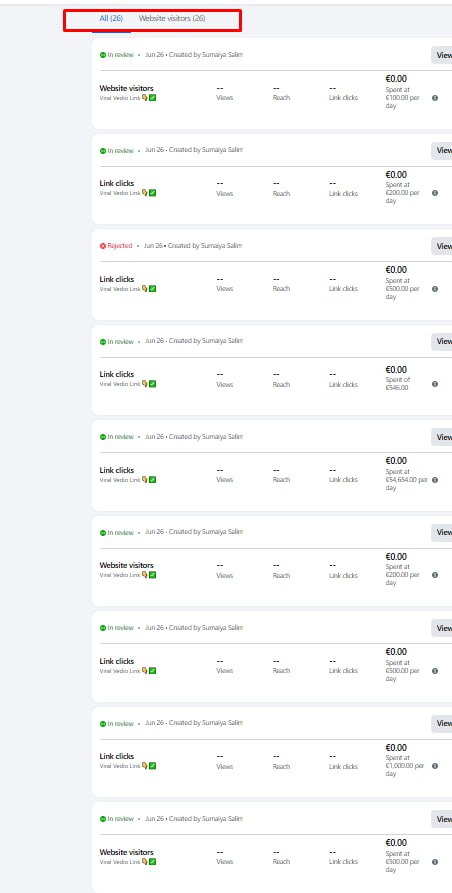Open the Website visitors (26) tab
Screen dimensions: 452x893
pyautogui.click(x=172, y=18)
